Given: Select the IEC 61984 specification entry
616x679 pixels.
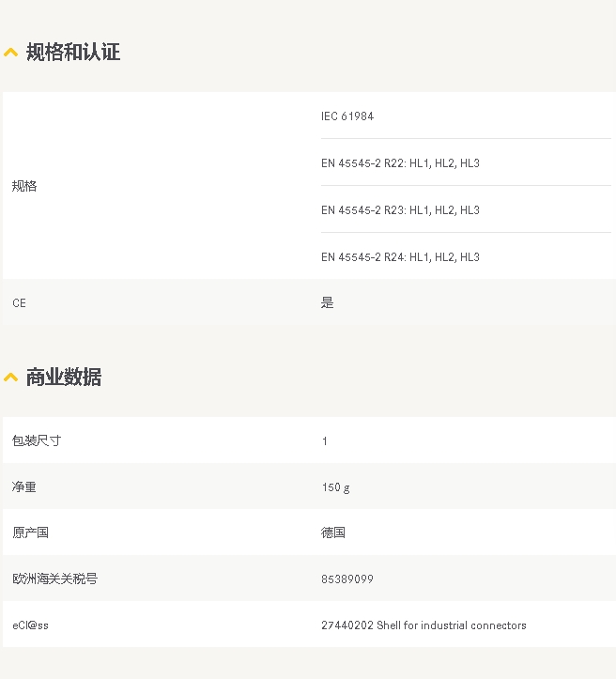Looking at the screenshot, I should pyautogui.click(x=347, y=116).
